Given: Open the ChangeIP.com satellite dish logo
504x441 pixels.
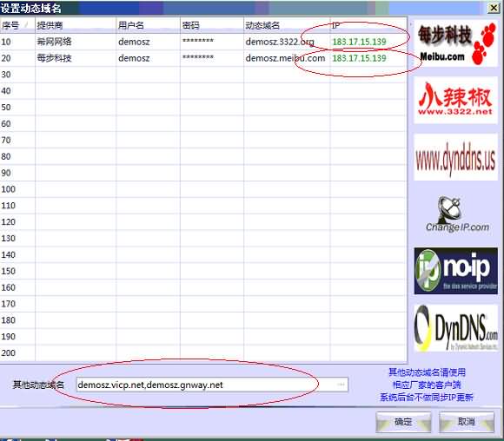Looking at the screenshot, I should coord(456,214).
